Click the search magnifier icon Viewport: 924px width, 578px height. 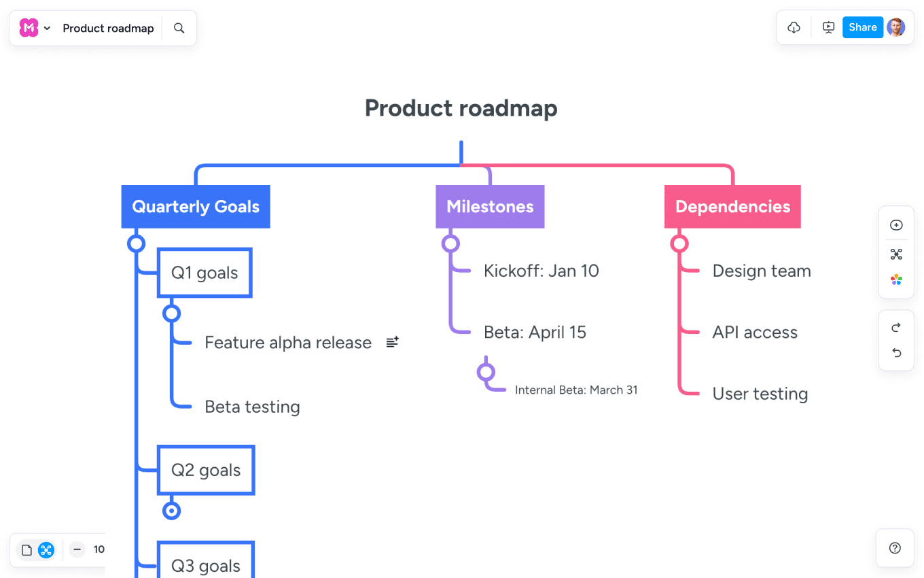coord(179,28)
